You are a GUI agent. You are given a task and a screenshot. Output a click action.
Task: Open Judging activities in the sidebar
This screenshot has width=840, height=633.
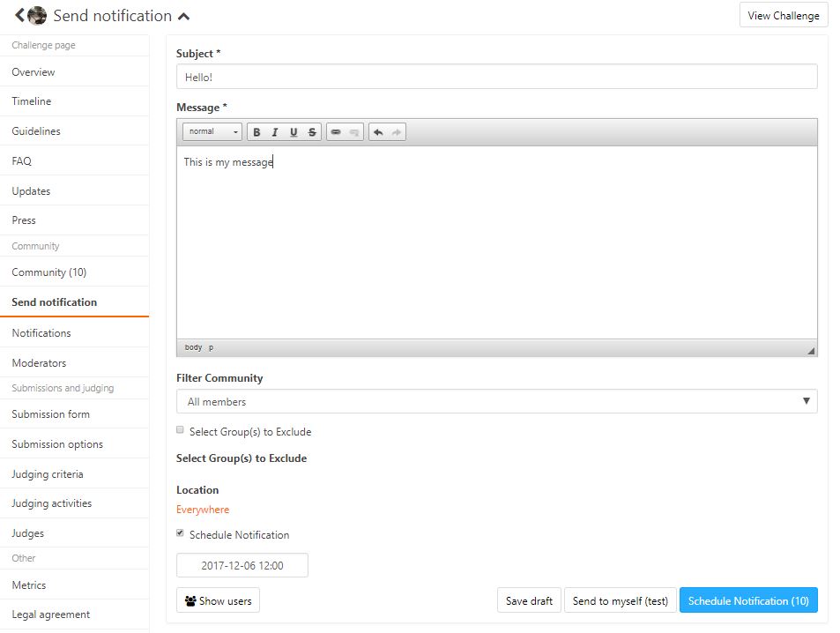tap(74, 503)
